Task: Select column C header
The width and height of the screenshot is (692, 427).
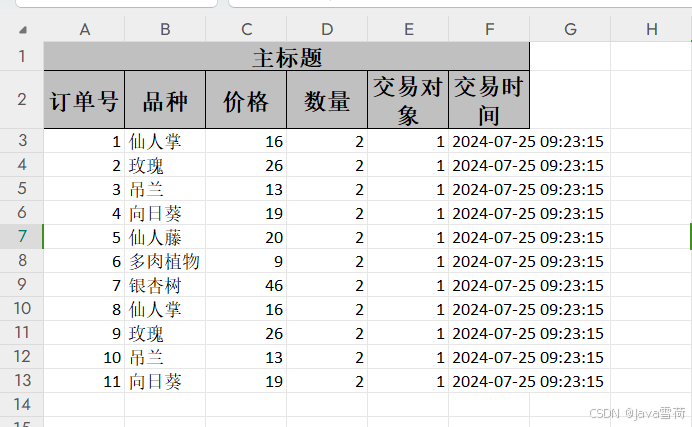Action: point(246,30)
